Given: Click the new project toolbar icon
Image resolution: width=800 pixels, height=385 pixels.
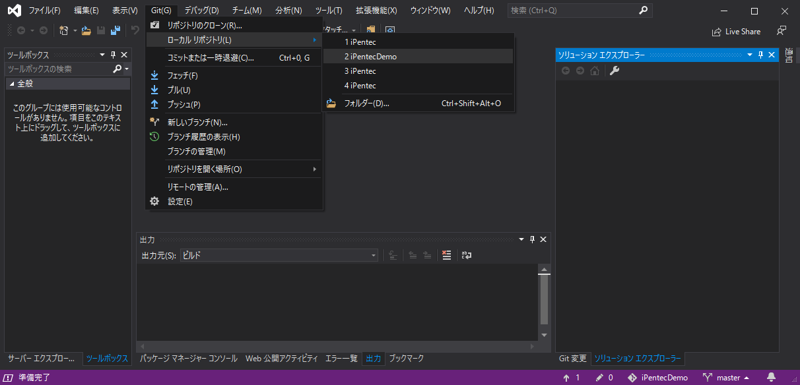Looking at the screenshot, I should 64,31.
